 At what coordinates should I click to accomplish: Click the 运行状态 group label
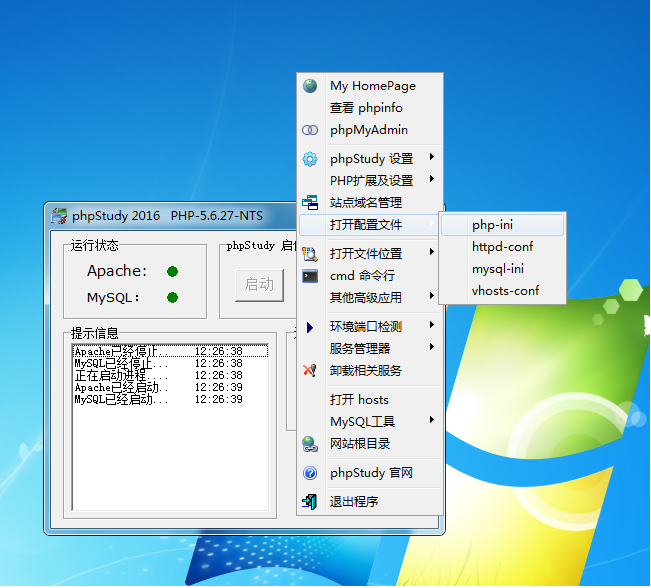pos(94,245)
